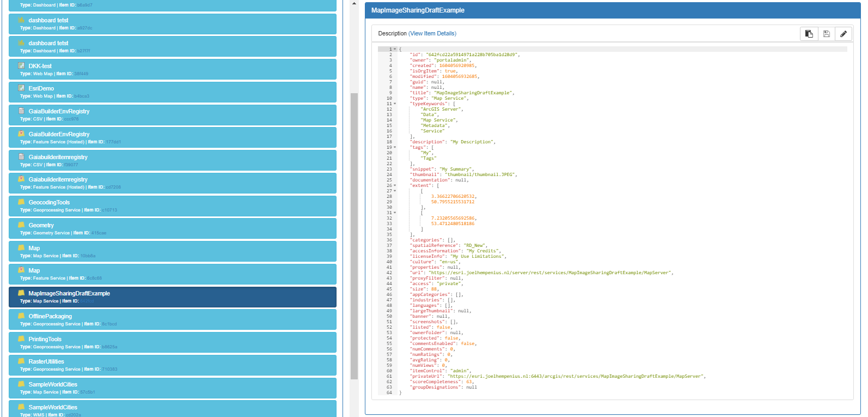
Task: Select the dashboard tetst item with ID b27f7f
Action: tap(173, 46)
